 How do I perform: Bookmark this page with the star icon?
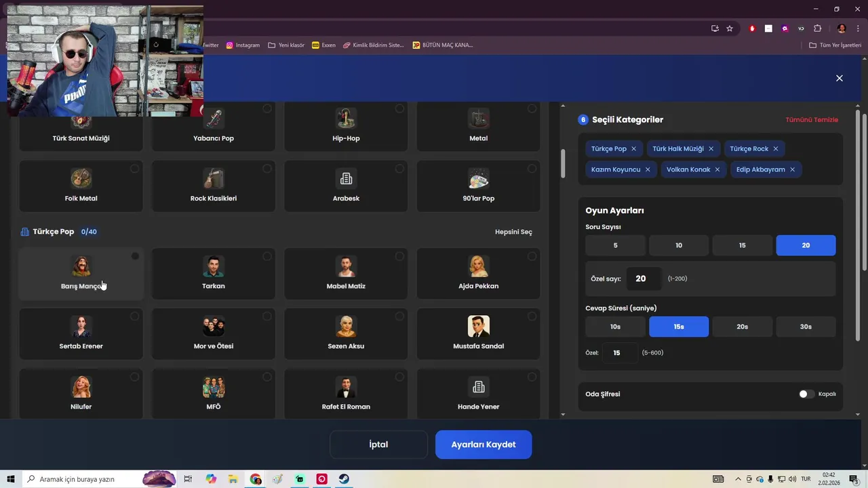click(x=730, y=28)
